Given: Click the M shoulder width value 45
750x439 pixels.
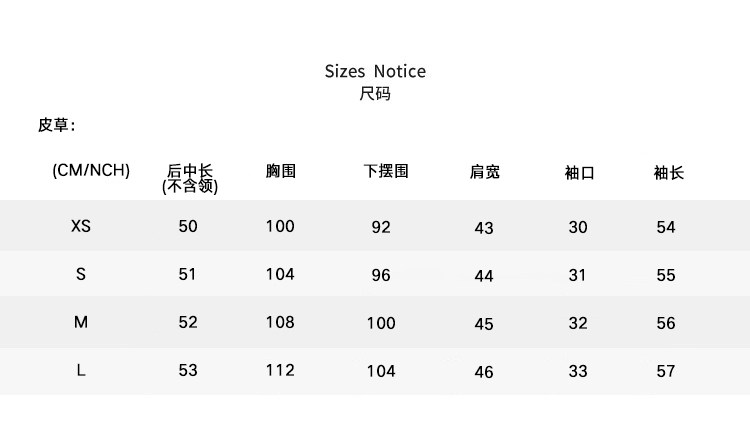Looking at the screenshot, I should [x=484, y=324].
